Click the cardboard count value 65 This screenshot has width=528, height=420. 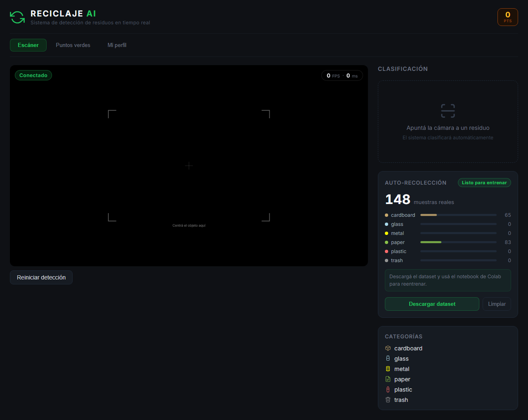[508, 215]
